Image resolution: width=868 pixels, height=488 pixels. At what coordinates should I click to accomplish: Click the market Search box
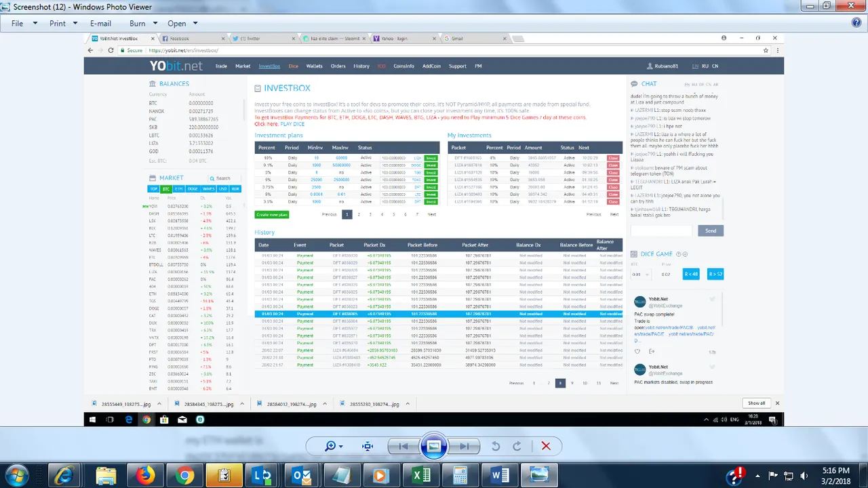pyautogui.click(x=224, y=178)
